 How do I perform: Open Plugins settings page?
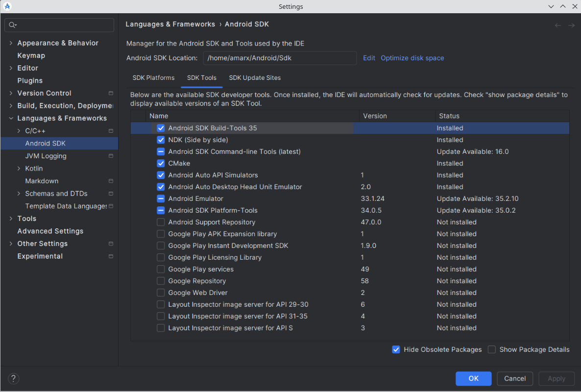pyautogui.click(x=30, y=80)
